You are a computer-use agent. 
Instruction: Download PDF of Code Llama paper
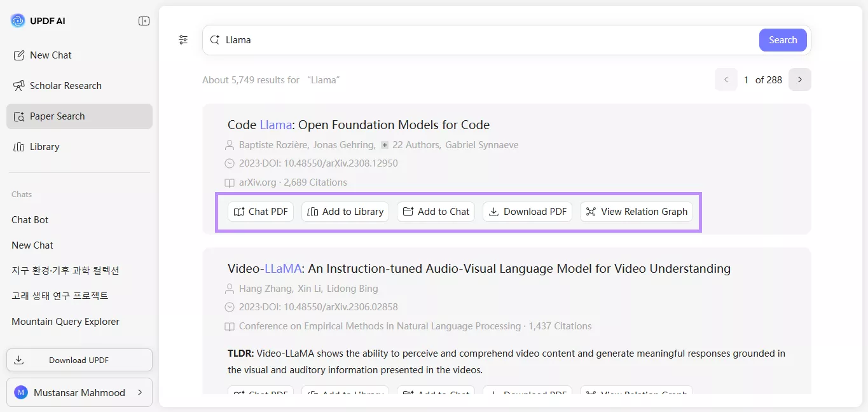(528, 212)
